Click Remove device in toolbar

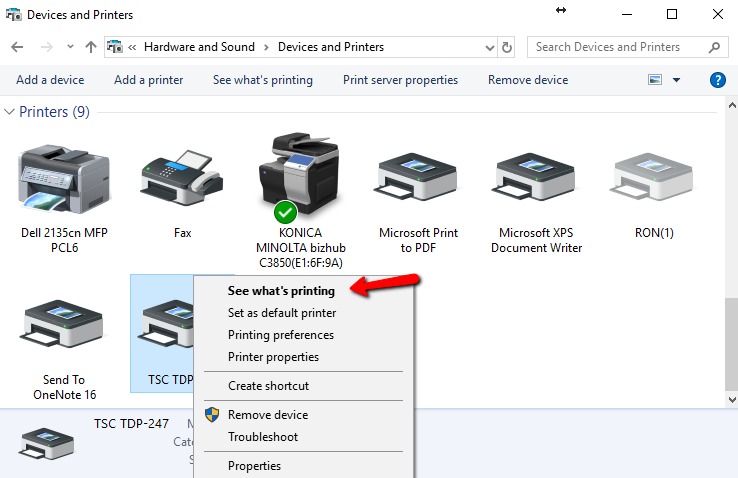(528, 80)
